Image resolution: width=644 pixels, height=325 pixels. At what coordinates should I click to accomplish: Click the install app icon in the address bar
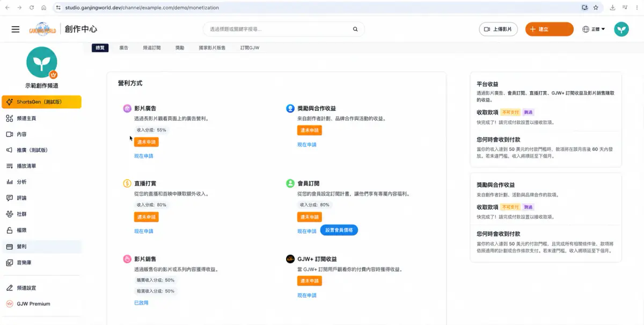585,8
